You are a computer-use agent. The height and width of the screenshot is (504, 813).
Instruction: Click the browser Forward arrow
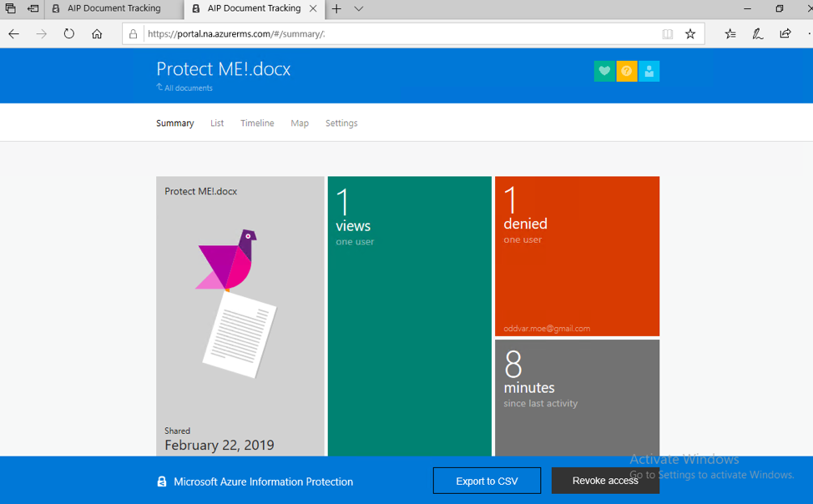(42, 34)
